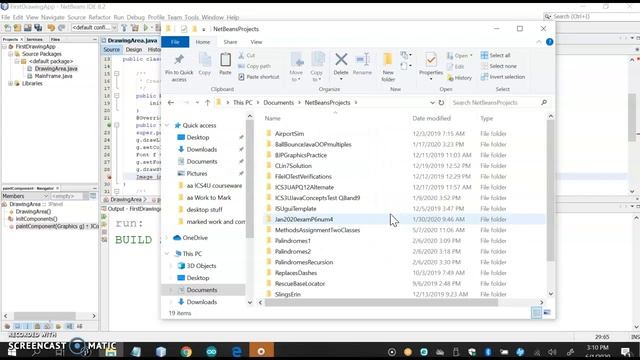The height and width of the screenshot is (360, 640).
Task: Switch to Design view in NetBeans editor
Action: pos(133,49)
